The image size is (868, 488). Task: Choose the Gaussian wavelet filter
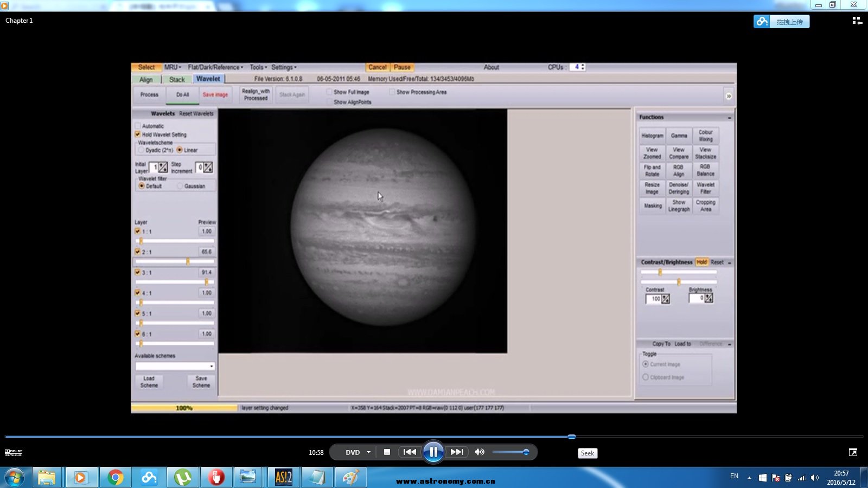pyautogui.click(x=180, y=186)
